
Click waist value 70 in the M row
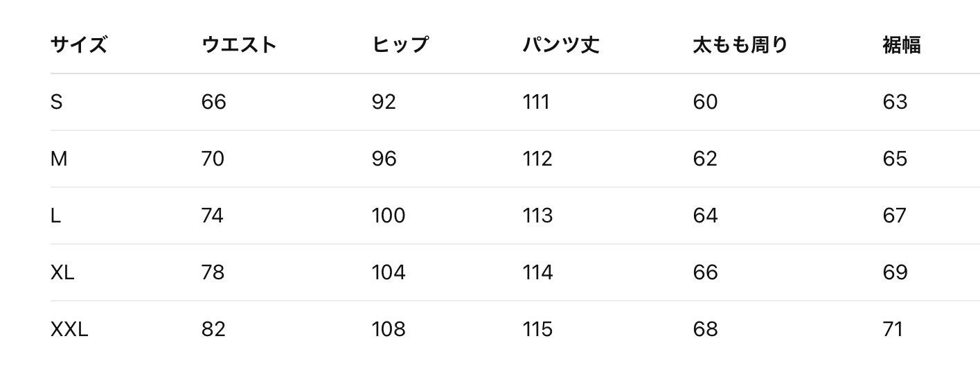click(213, 159)
